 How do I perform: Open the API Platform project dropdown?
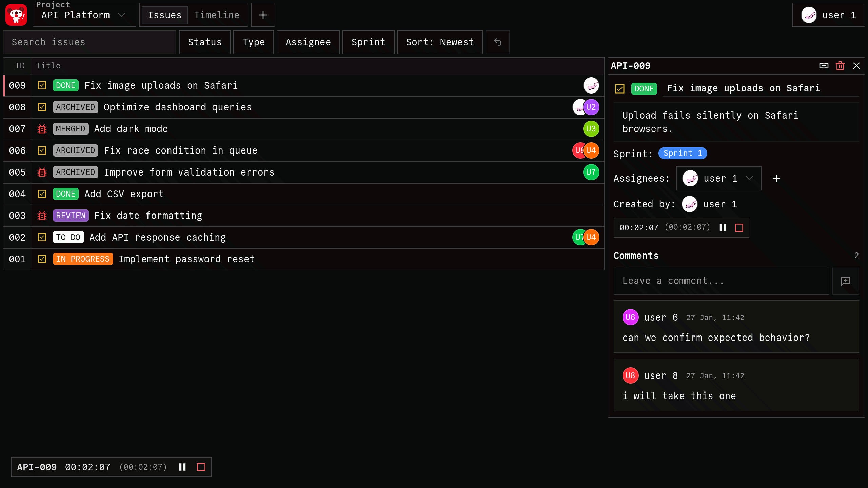(84, 15)
